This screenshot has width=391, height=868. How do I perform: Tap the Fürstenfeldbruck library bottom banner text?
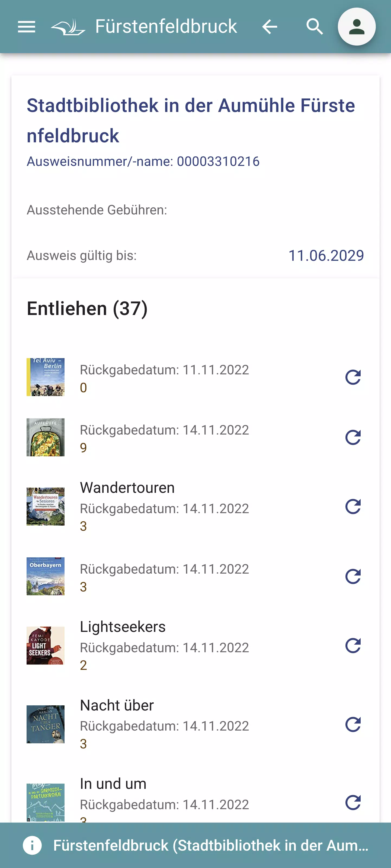pos(211,846)
